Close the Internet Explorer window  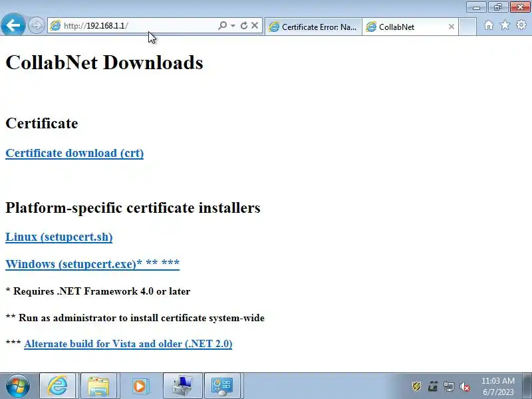[x=520, y=7]
